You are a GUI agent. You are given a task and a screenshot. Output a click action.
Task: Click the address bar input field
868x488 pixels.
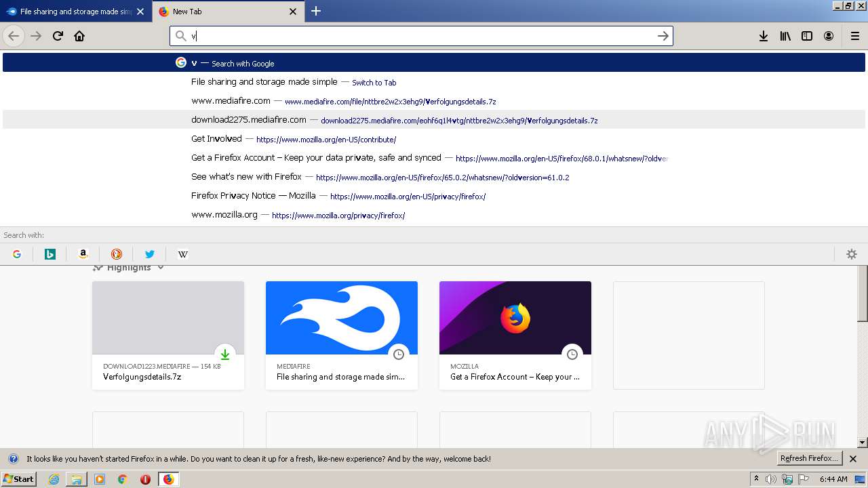(421, 36)
